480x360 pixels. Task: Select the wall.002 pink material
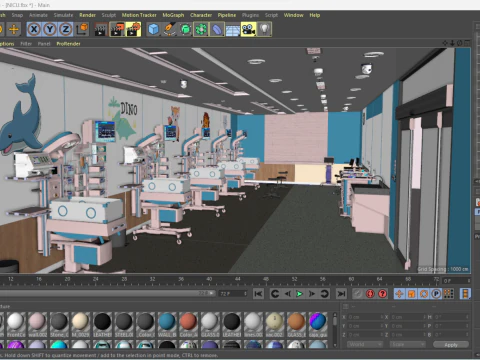[37, 325]
